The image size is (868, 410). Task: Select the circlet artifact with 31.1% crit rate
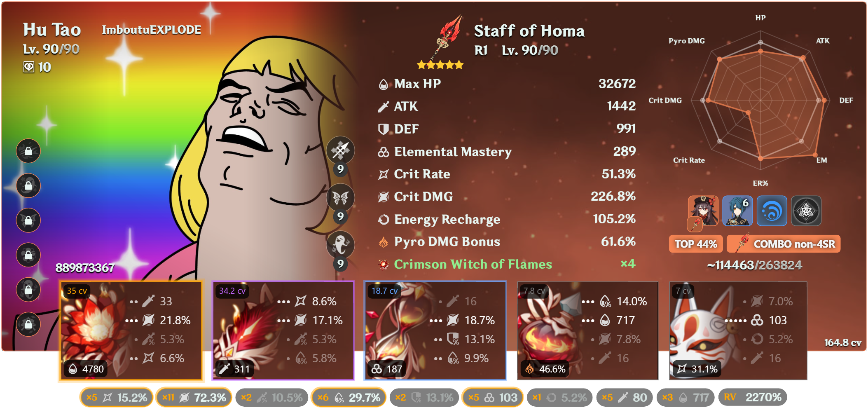(x=738, y=330)
